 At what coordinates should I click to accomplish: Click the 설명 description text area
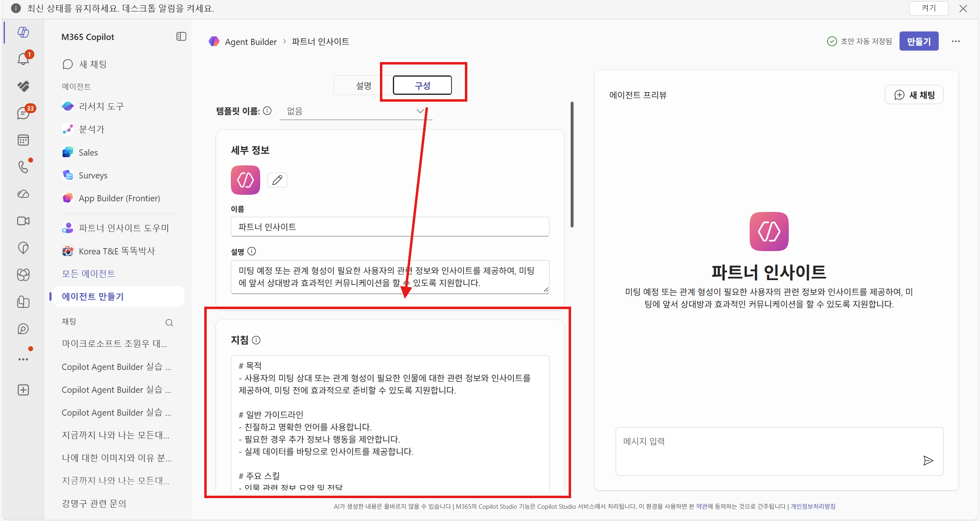click(390, 277)
